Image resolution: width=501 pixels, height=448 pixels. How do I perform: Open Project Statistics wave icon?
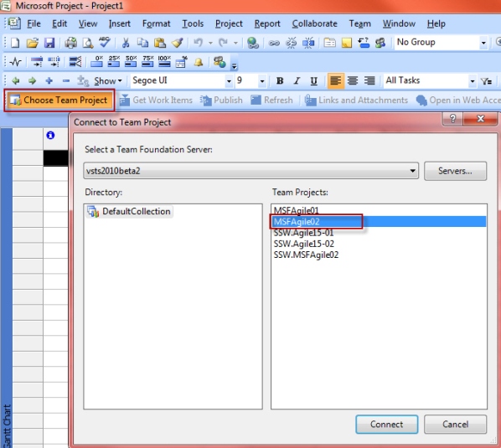pyautogui.click(x=16, y=62)
